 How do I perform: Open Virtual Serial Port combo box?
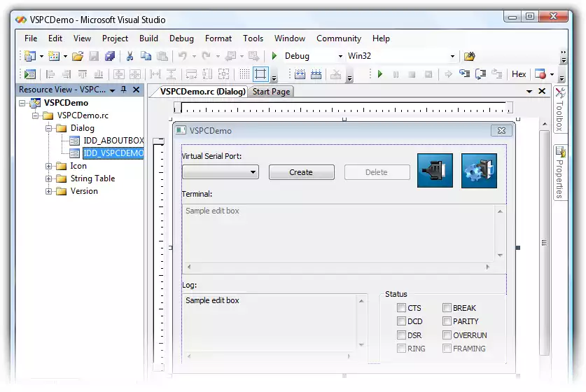(x=253, y=172)
